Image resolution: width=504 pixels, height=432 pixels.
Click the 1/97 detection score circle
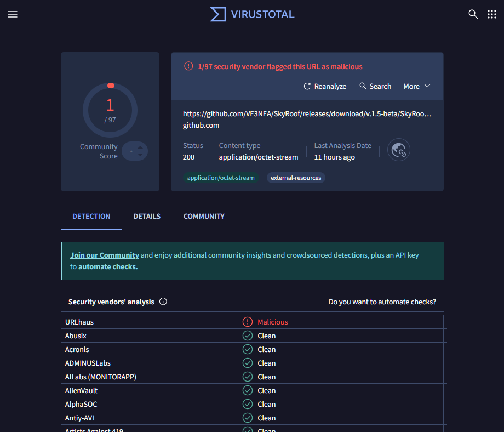coord(110,110)
